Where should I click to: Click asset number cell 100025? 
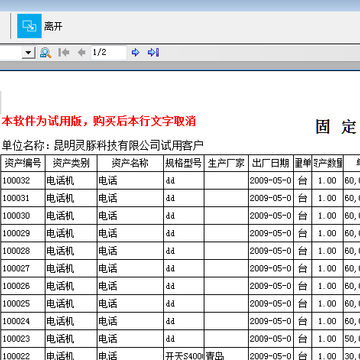[23, 304]
